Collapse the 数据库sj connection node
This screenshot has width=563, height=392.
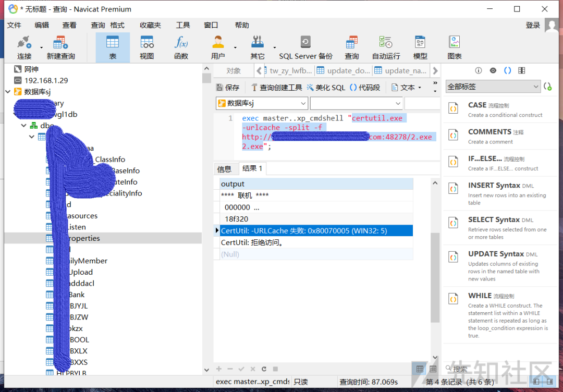pos(8,92)
